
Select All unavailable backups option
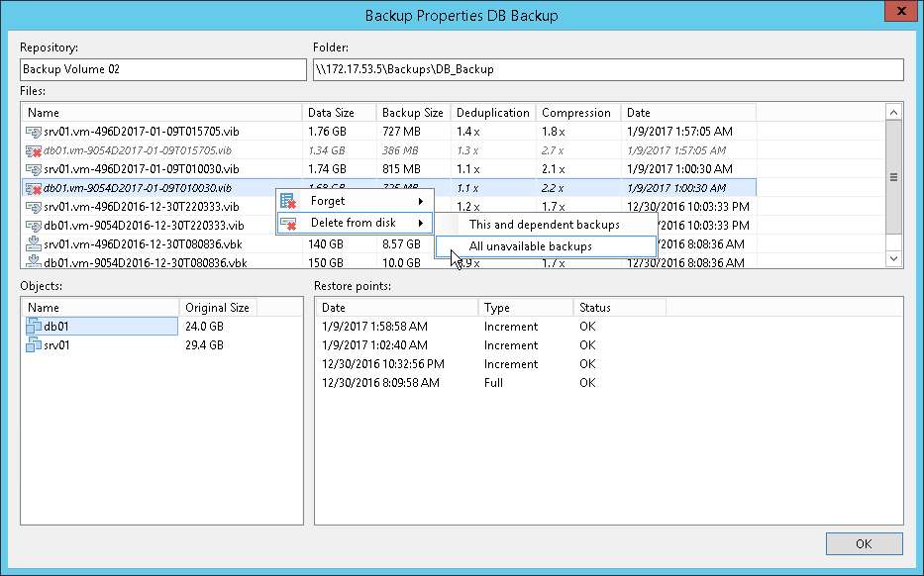[547, 246]
